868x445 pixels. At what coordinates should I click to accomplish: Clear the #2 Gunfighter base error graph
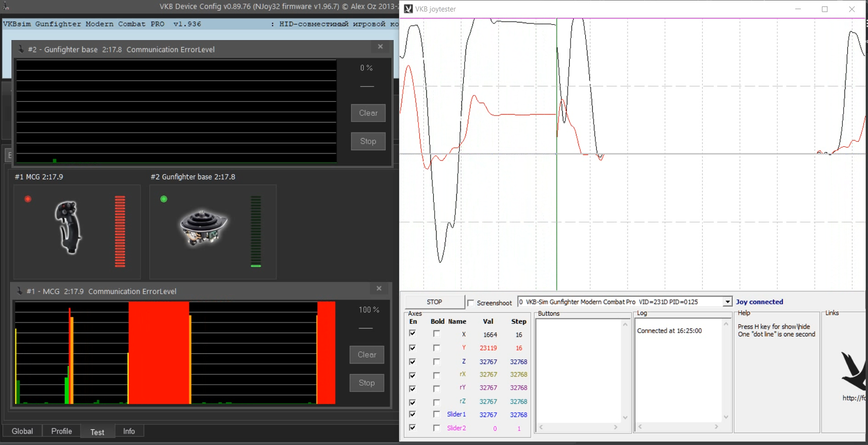pyautogui.click(x=368, y=113)
